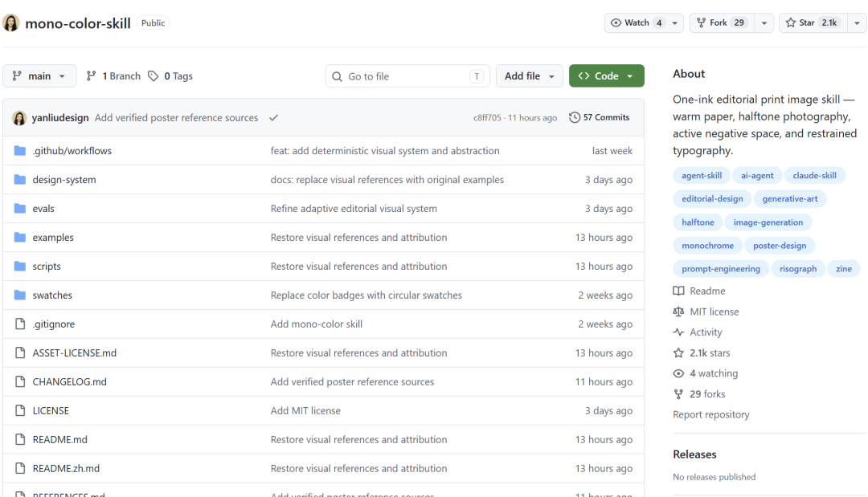Click the green commit status checkmark

[x=273, y=118]
